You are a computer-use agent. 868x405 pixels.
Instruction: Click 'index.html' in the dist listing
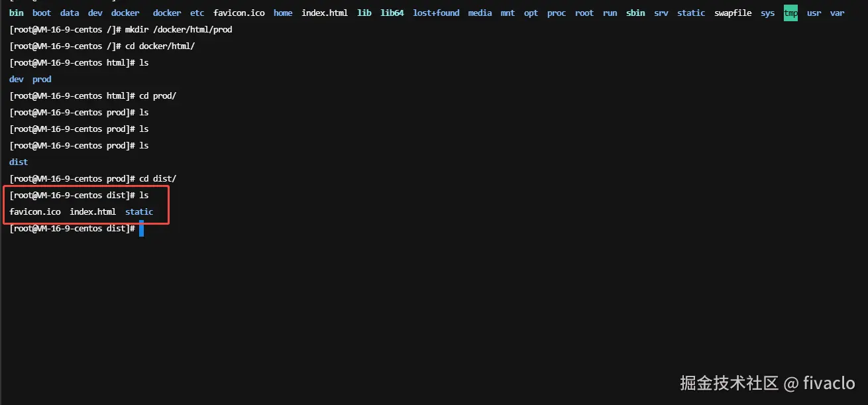(93, 212)
